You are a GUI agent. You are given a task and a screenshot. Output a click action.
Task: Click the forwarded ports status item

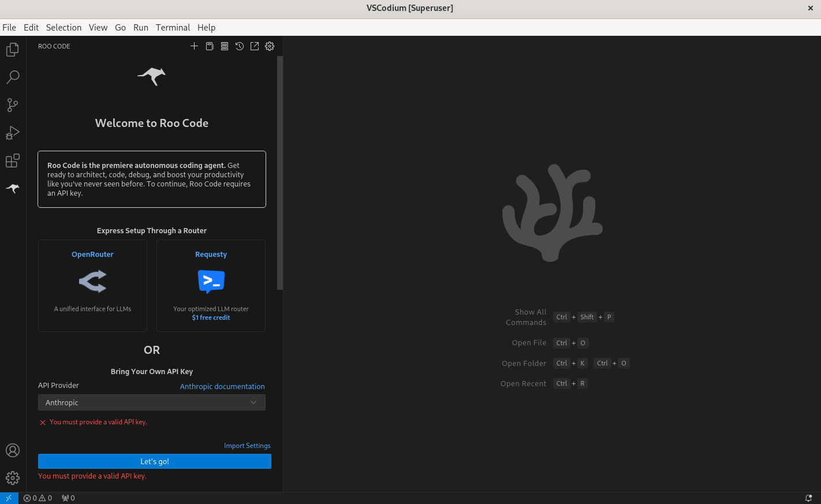(x=68, y=498)
